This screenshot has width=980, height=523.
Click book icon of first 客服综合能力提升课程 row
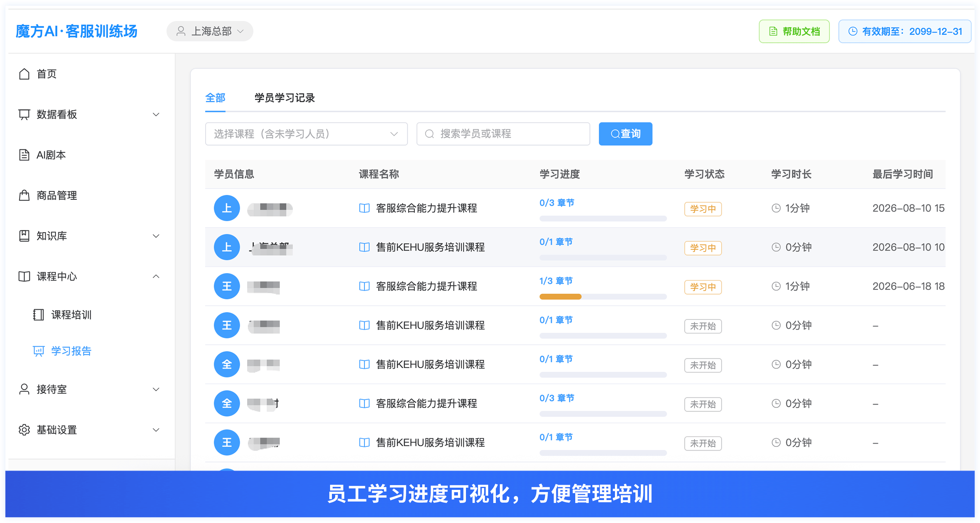(x=364, y=208)
